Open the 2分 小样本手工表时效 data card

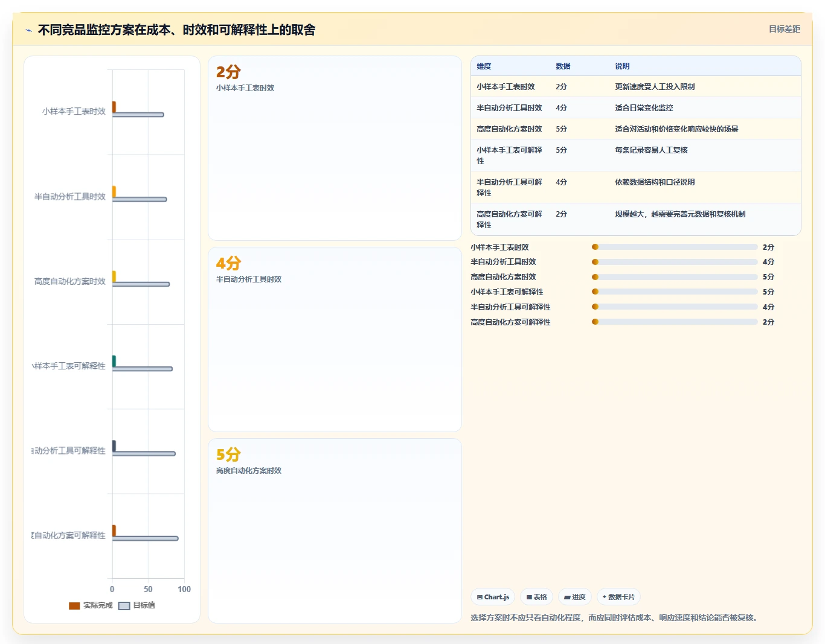pos(335,148)
